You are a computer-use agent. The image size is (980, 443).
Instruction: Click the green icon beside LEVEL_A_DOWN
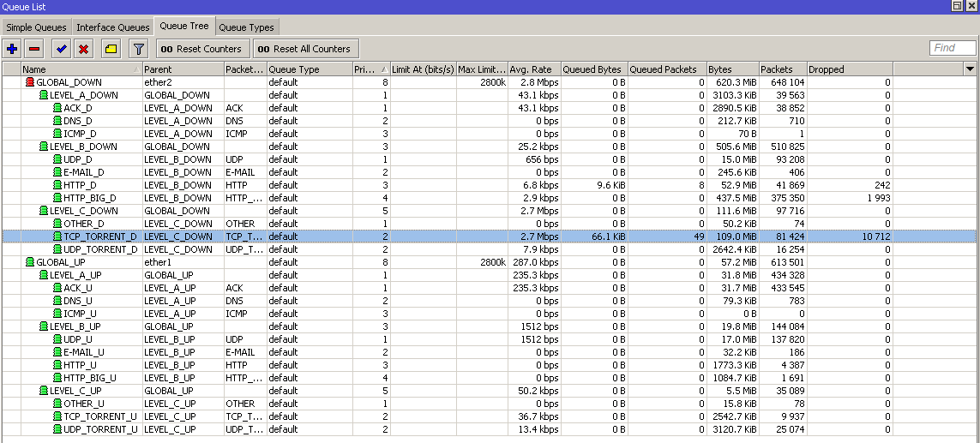pos(43,95)
